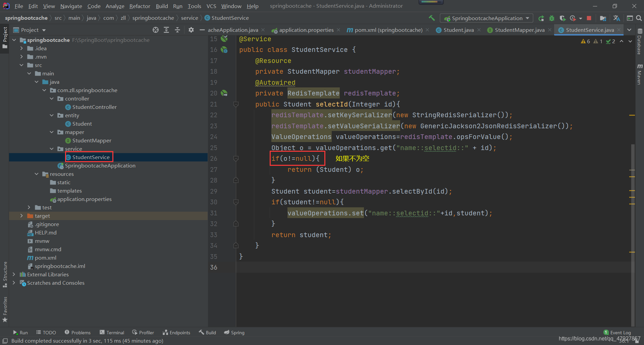This screenshot has height=345, width=644.
Task: Open the Problems tool window
Action: point(77,332)
